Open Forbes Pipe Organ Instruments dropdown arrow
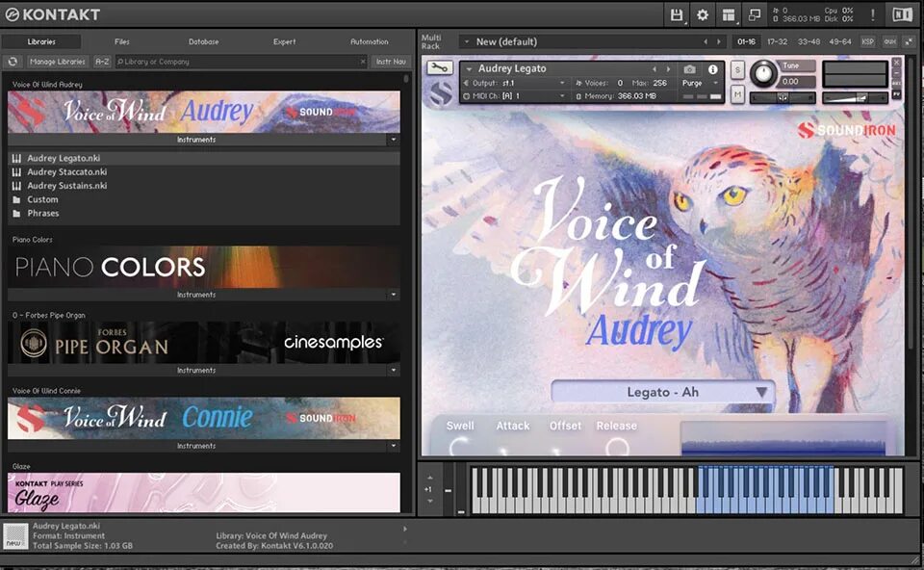This screenshot has width=924, height=570. (393, 370)
